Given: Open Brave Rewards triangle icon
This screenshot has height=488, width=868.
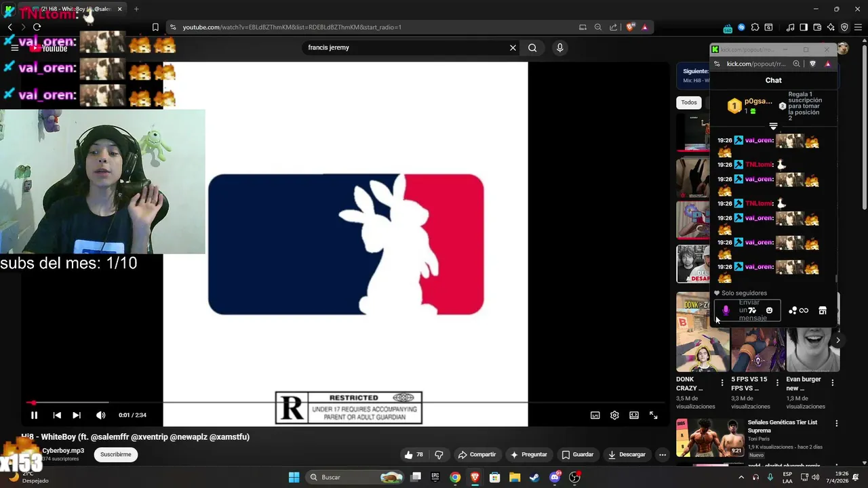Looking at the screenshot, I should (x=644, y=27).
